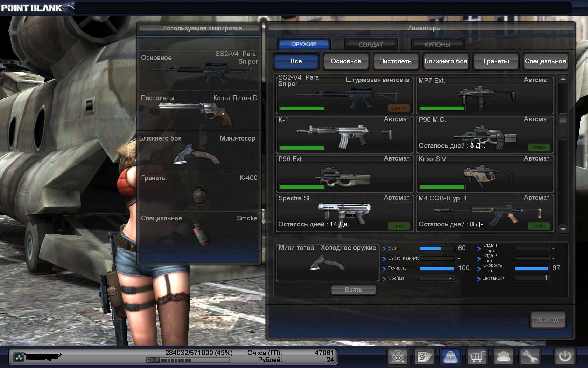Click the ПРИЗ badge on M4 CQB-R
The height and width of the screenshot is (368, 588).
539,226
